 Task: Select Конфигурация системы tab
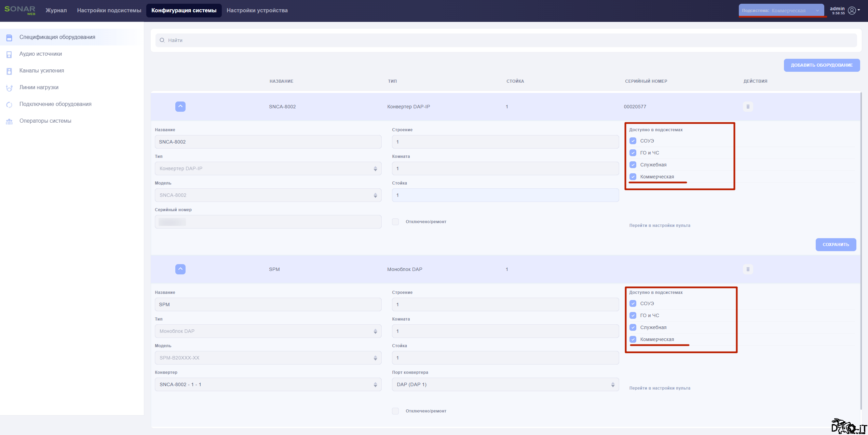pyautogui.click(x=184, y=11)
